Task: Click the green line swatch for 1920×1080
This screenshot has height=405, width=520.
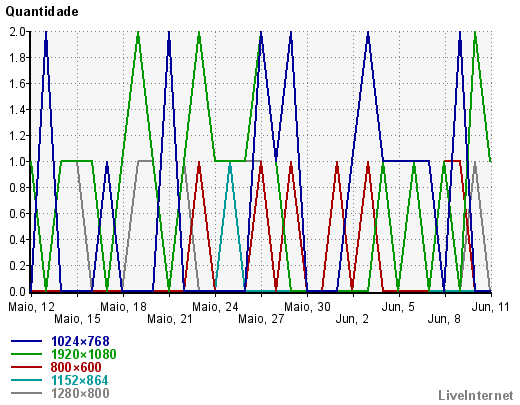Action: point(27,354)
